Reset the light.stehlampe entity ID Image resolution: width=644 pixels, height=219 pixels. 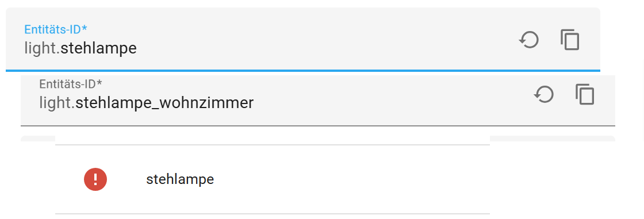pyautogui.click(x=529, y=40)
